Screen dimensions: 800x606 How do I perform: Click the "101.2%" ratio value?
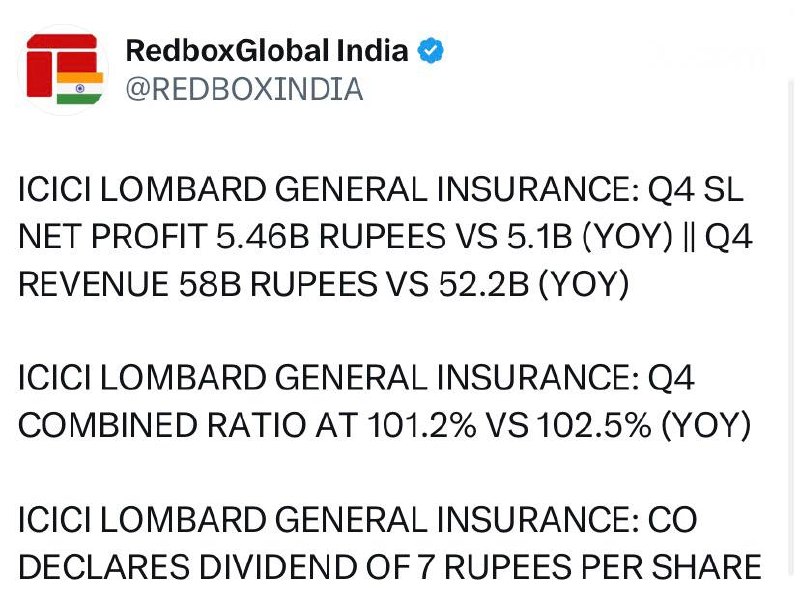[x=419, y=425]
